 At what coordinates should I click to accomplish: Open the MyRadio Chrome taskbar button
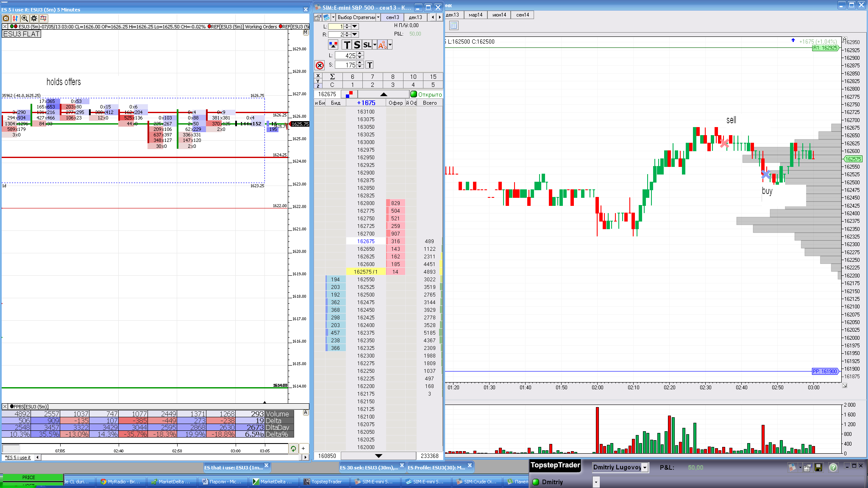[121, 482]
